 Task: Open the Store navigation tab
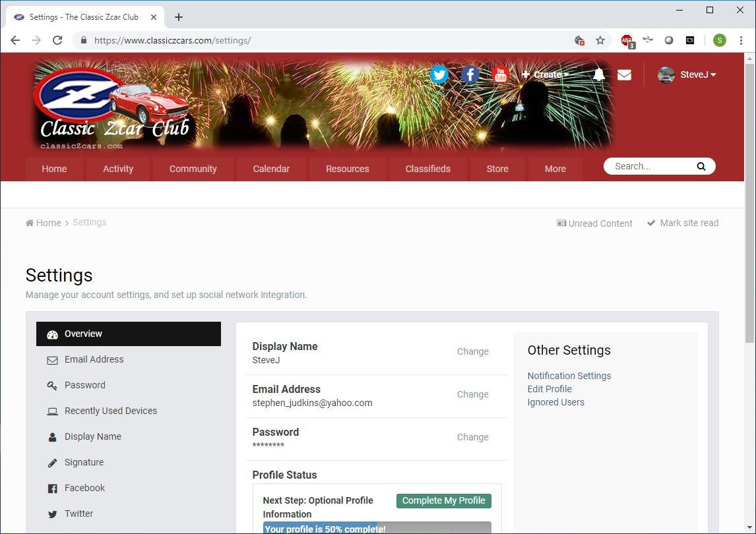click(x=497, y=169)
